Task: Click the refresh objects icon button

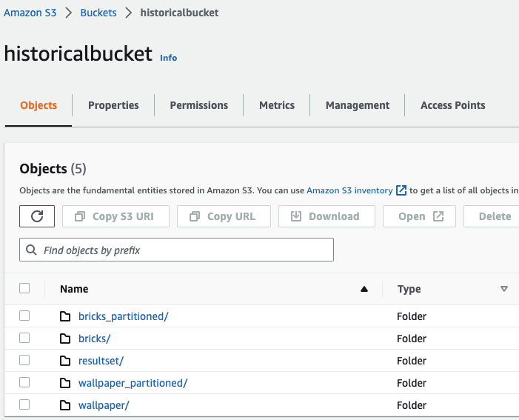Action: 37,216
